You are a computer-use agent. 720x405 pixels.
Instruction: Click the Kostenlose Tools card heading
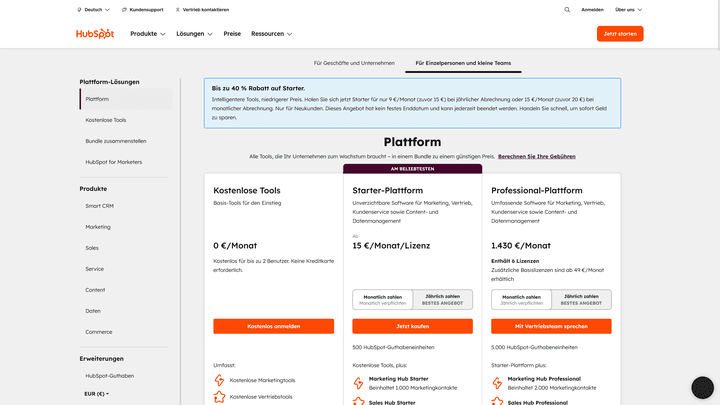pos(247,191)
